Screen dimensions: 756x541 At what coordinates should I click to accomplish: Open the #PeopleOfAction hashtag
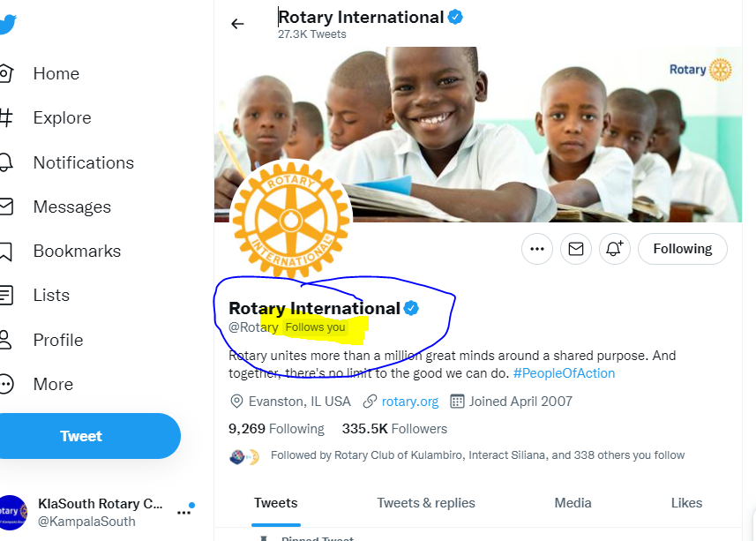(564, 373)
